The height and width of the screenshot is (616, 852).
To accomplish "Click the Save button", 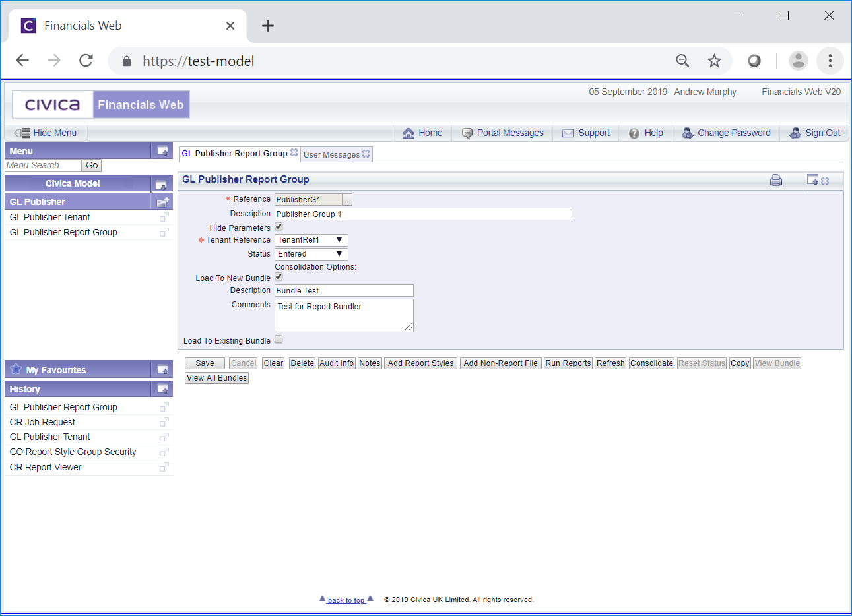I will [x=205, y=363].
